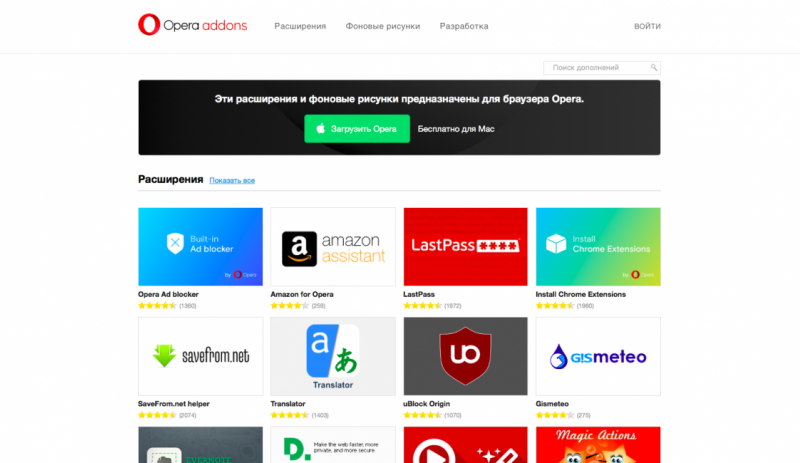Screen dimensions: 800x463
Task: Click the Amazon for Opera star rating
Action: pyautogui.click(x=289, y=306)
